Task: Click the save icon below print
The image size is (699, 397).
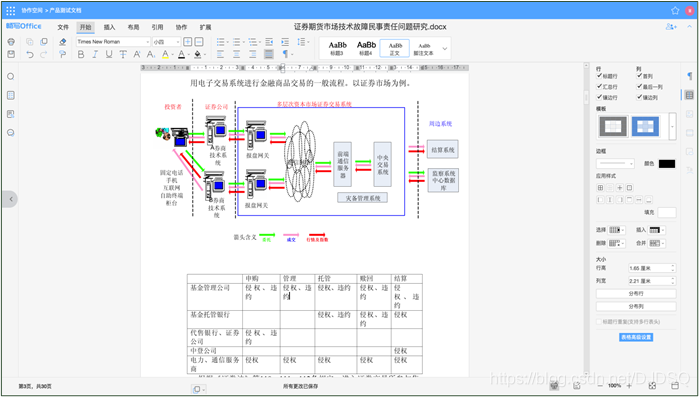Action: [11, 54]
